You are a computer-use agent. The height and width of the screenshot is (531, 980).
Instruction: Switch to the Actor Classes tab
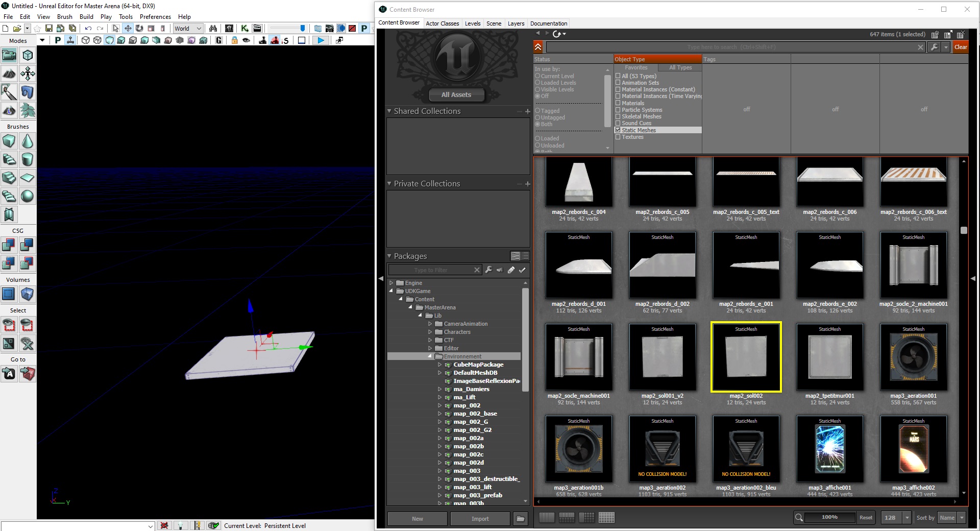(x=443, y=23)
